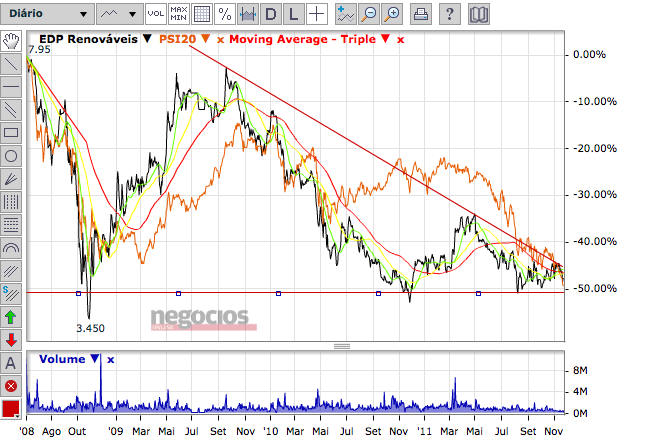Close the Volume panel with x

click(110, 360)
